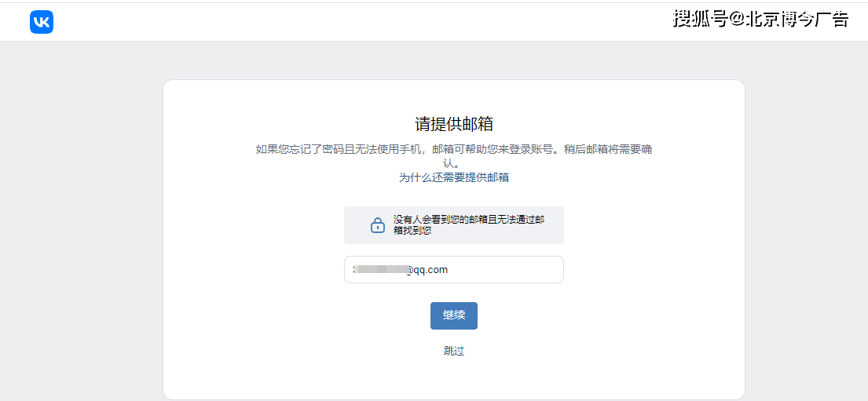Click the 搜狐号@北京博今广告 watermark
Screen dimensions: 868x401
tap(760, 20)
